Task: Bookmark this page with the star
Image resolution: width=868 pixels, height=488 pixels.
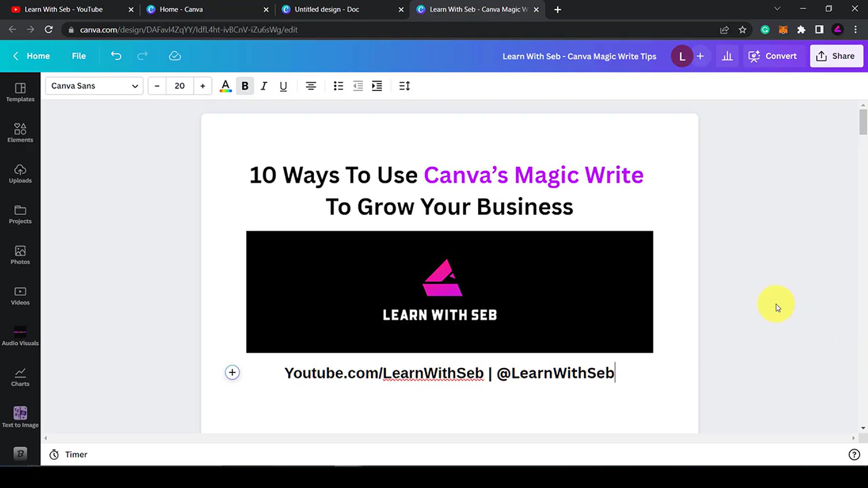Action: (742, 29)
